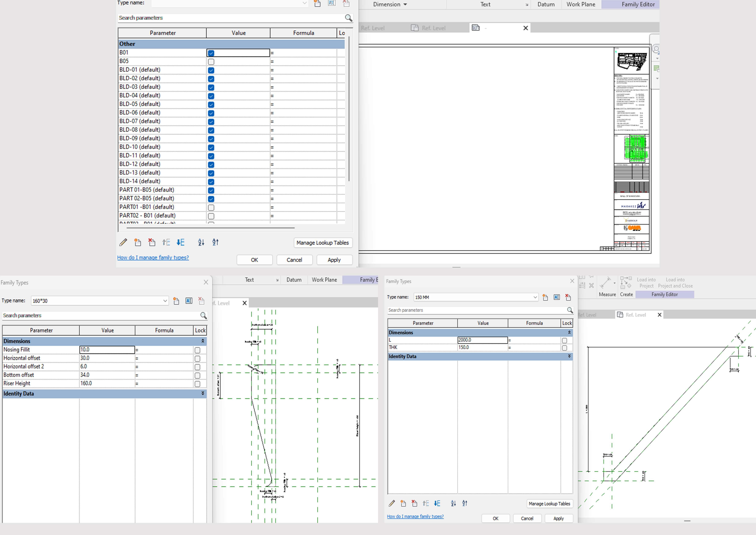Click Rename Type icon beside 160*30
The height and width of the screenshot is (535, 756).
coord(189,301)
